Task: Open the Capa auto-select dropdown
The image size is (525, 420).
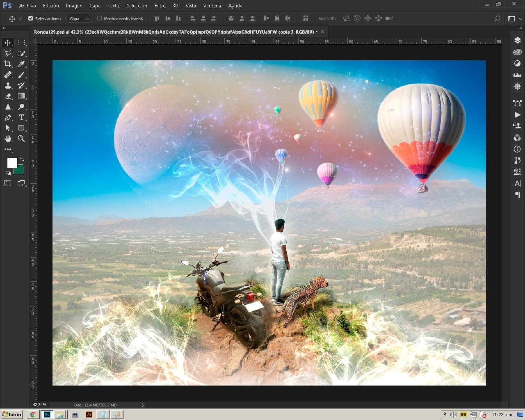Action: click(x=78, y=18)
